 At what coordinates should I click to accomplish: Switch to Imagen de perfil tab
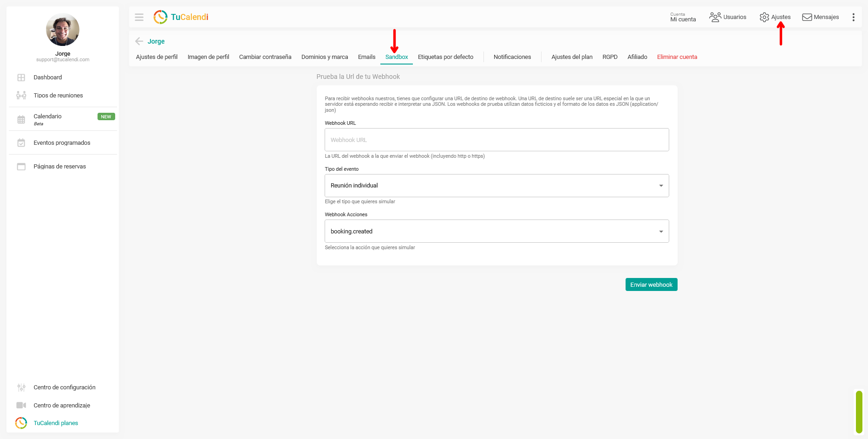[209, 57]
